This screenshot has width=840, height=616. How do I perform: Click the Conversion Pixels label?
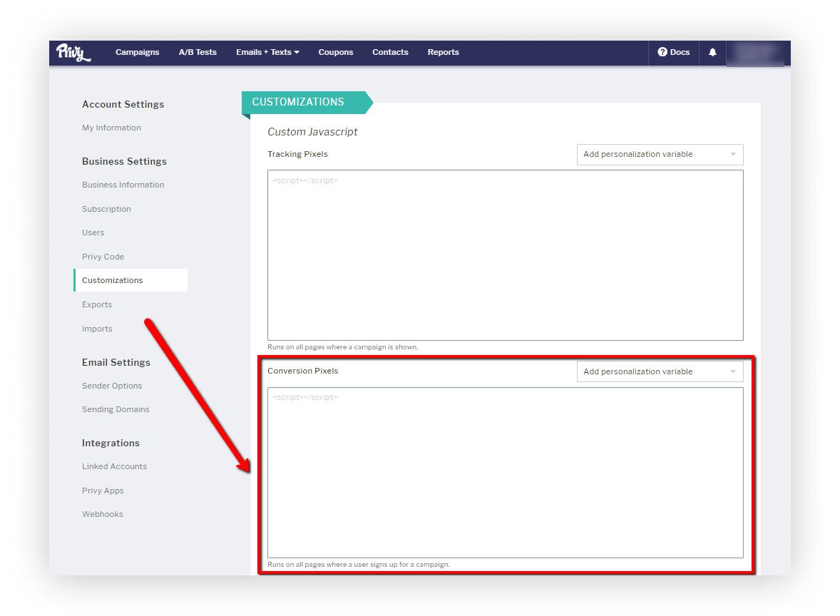302,371
